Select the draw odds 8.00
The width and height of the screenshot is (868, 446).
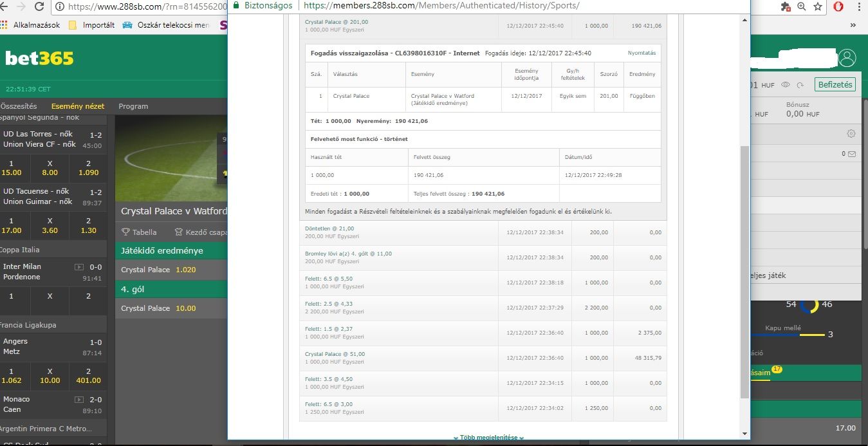click(50, 168)
